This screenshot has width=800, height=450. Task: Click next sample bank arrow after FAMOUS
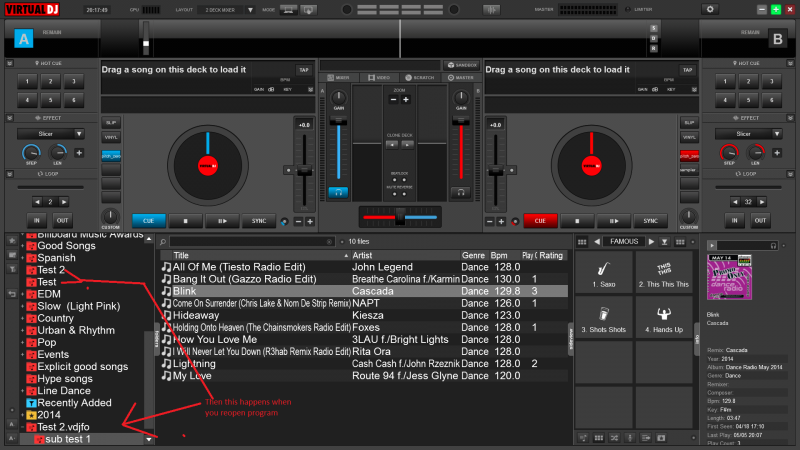tap(651, 242)
